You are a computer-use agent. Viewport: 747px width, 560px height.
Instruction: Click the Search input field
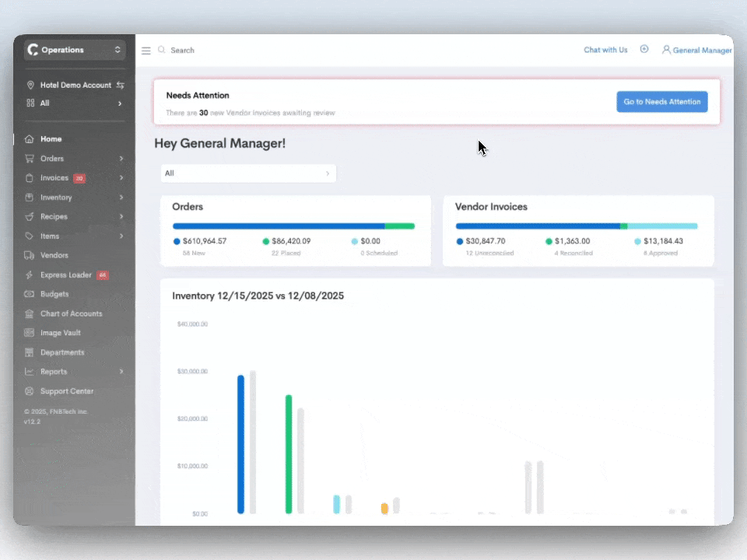pyautogui.click(x=233, y=51)
